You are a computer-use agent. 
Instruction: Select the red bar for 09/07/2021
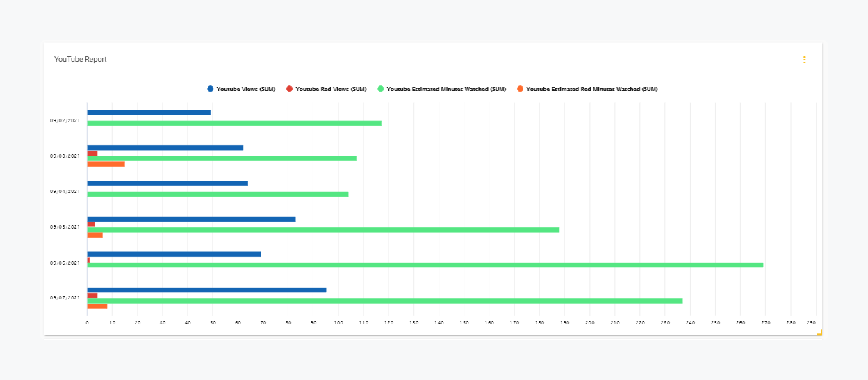pyautogui.click(x=92, y=295)
